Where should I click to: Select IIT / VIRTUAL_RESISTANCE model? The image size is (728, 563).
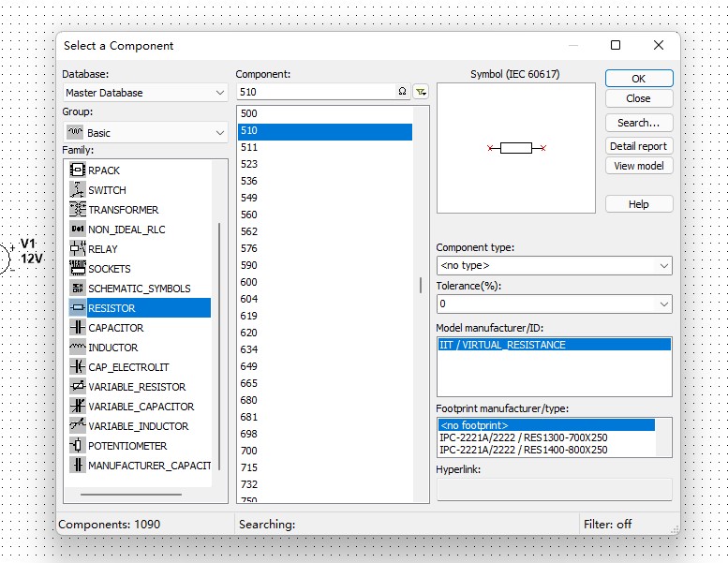point(555,345)
